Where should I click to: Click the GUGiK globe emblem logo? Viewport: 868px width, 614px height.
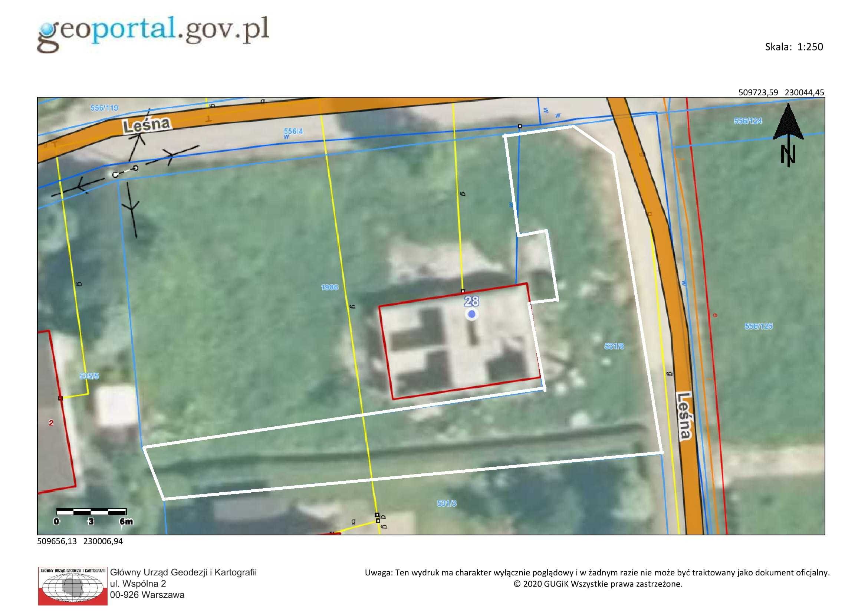coord(73,586)
